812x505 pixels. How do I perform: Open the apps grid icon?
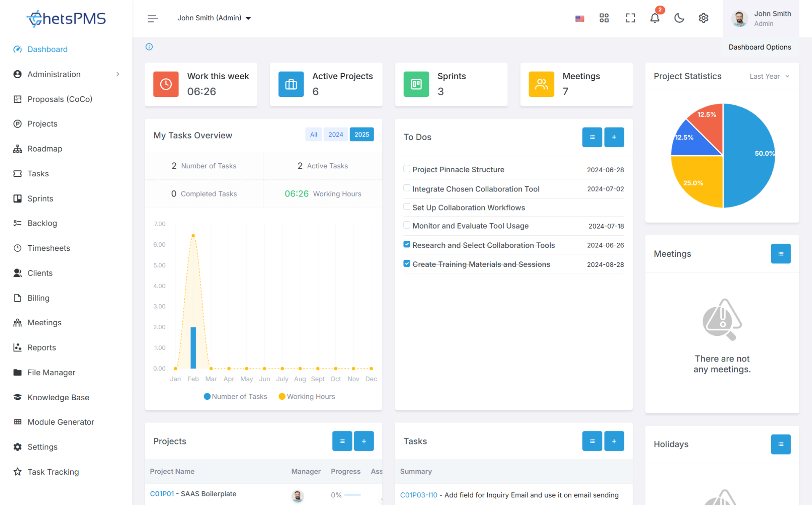(604, 18)
